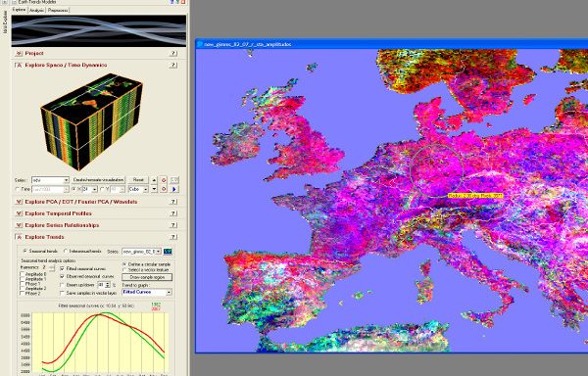Image resolution: width=588 pixels, height=376 pixels.
Task: Click the Reset button
Action: [138, 180]
